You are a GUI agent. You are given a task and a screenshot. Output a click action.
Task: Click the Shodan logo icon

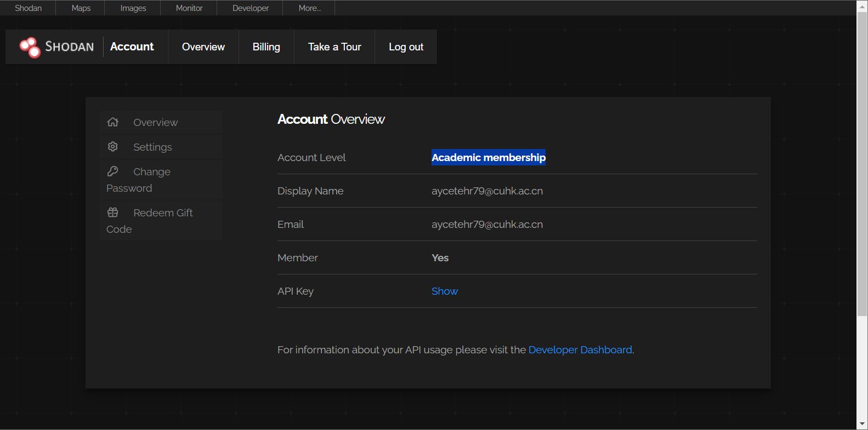pos(30,47)
